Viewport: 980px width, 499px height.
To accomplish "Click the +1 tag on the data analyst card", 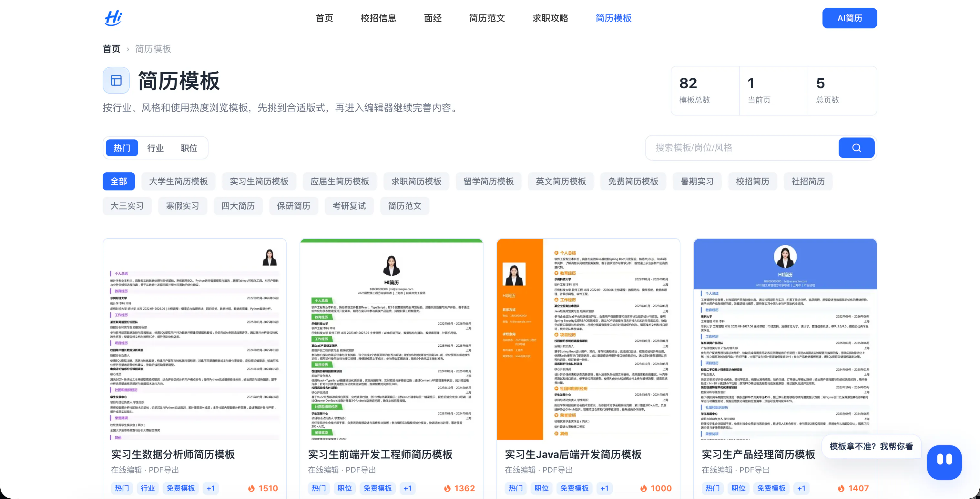I will pos(211,488).
